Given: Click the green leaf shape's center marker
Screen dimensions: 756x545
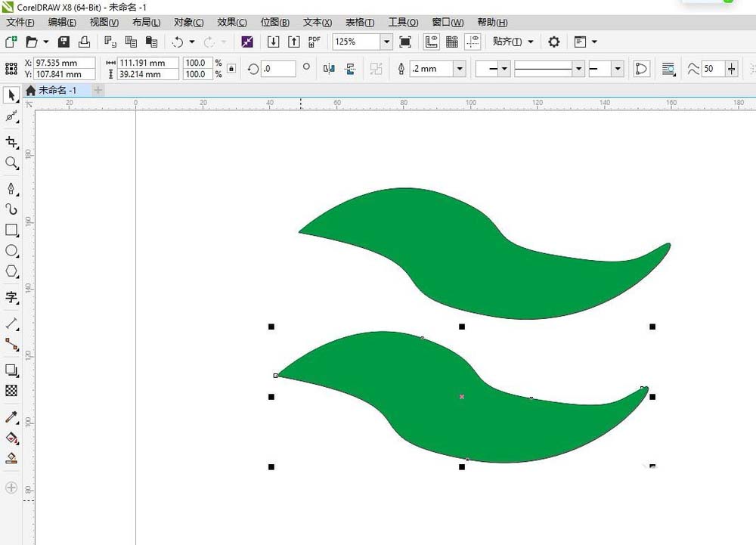Looking at the screenshot, I should pos(461,397).
